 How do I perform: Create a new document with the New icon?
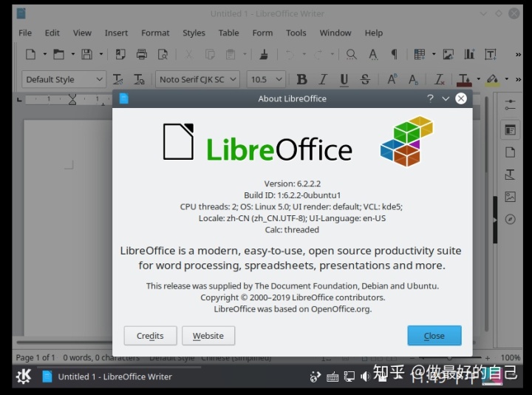coord(31,54)
